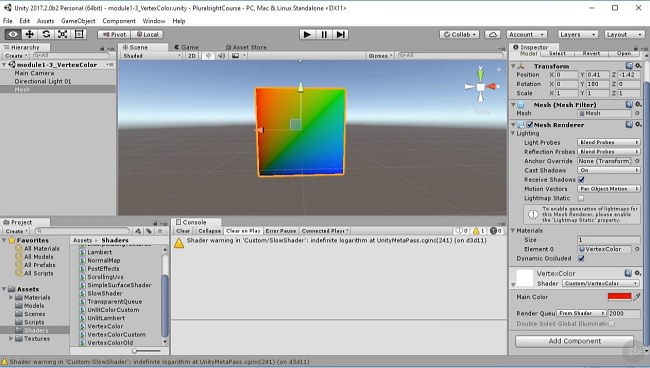The width and height of the screenshot is (650, 368).
Task: Select the Scale tool
Action: pos(63,34)
